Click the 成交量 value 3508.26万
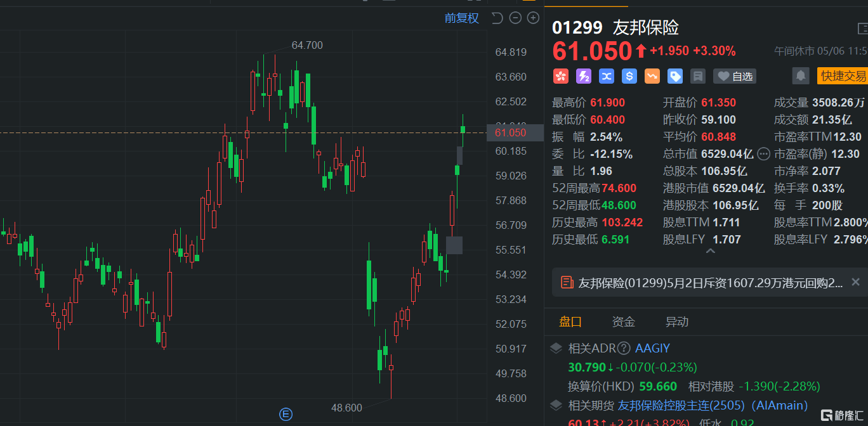This screenshot has height=426, width=868. (x=838, y=103)
